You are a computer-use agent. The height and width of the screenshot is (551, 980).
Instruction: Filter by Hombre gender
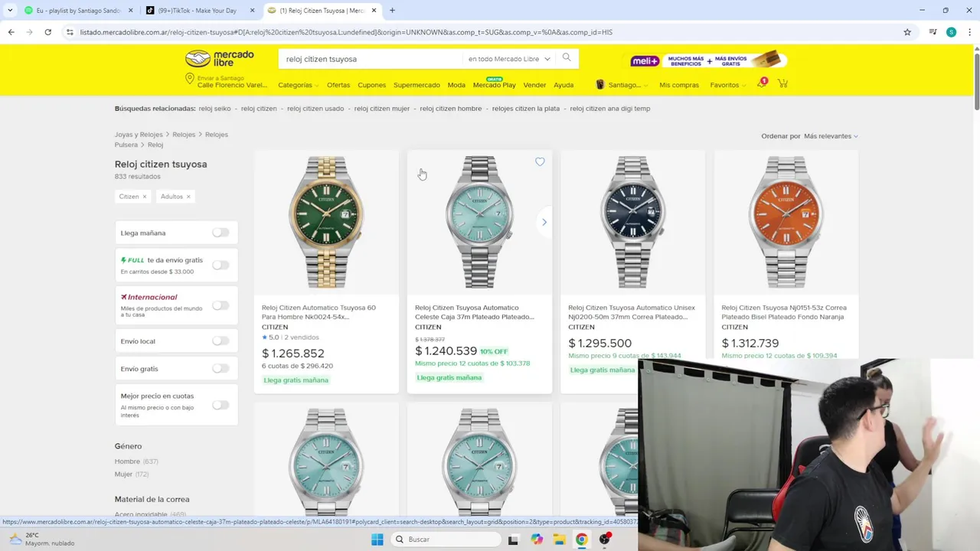click(136, 461)
